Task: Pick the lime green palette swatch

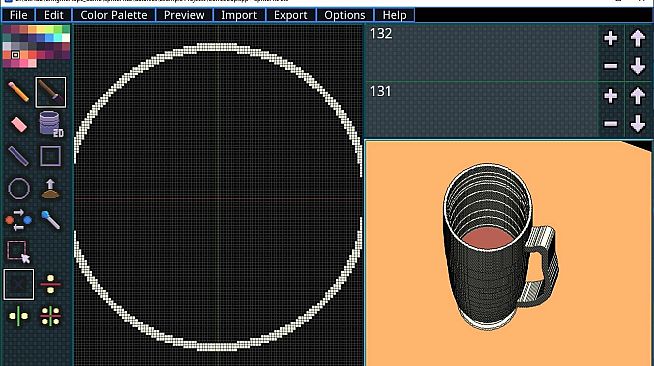Action: coord(49,29)
